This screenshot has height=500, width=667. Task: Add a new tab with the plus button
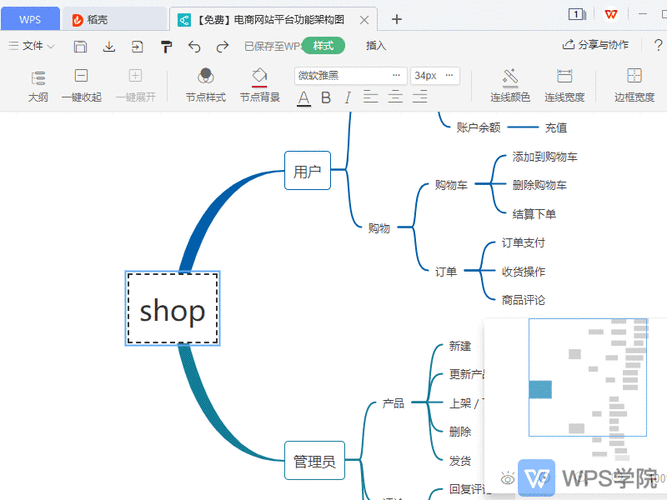[x=396, y=20]
